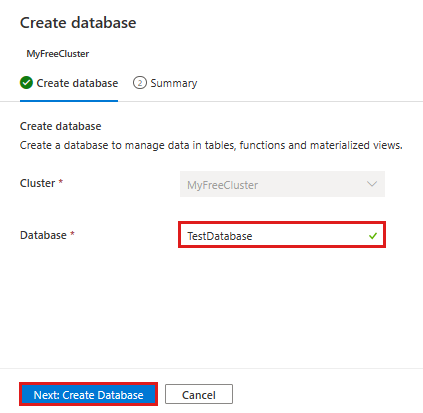Go to the Summary step tab
The height and width of the screenshot is (413, 423).
165,83
